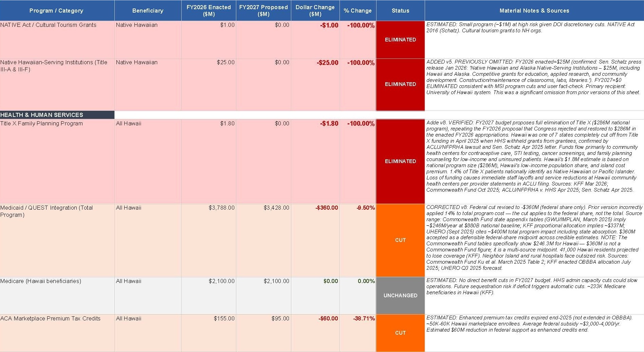Screen dimensions: 644x352
Task: Click the Medicare notes cell mentioning sequestration
Action: click(x=534, y=296)
